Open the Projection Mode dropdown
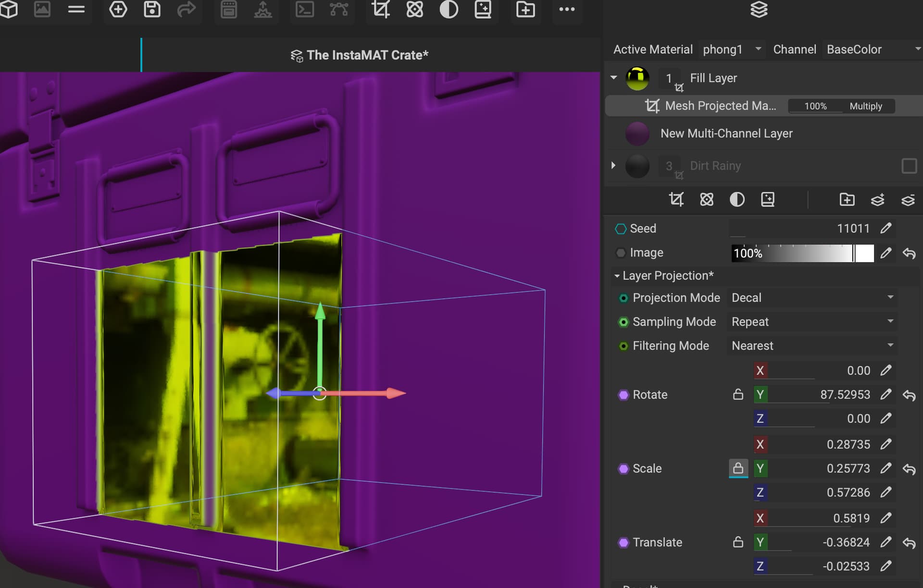Image resolution: width=923 pixels, height=588 pixels. click(x=812, y=298)
